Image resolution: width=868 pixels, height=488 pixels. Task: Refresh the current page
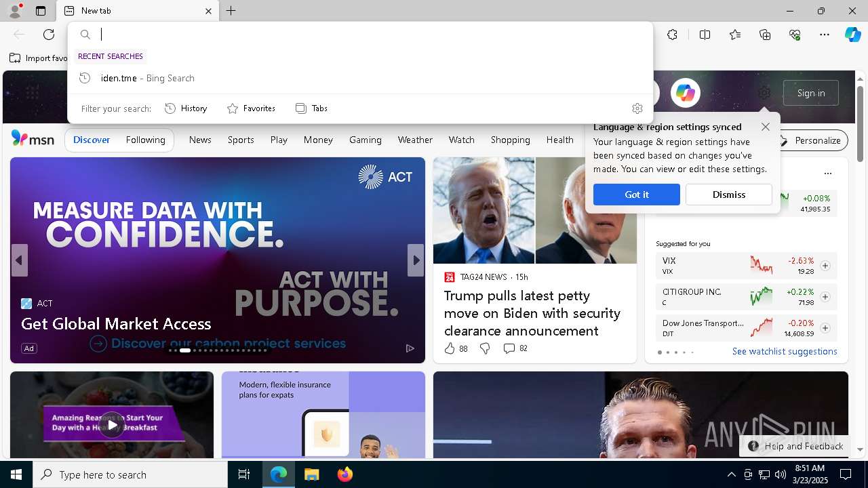click(49, 35)
